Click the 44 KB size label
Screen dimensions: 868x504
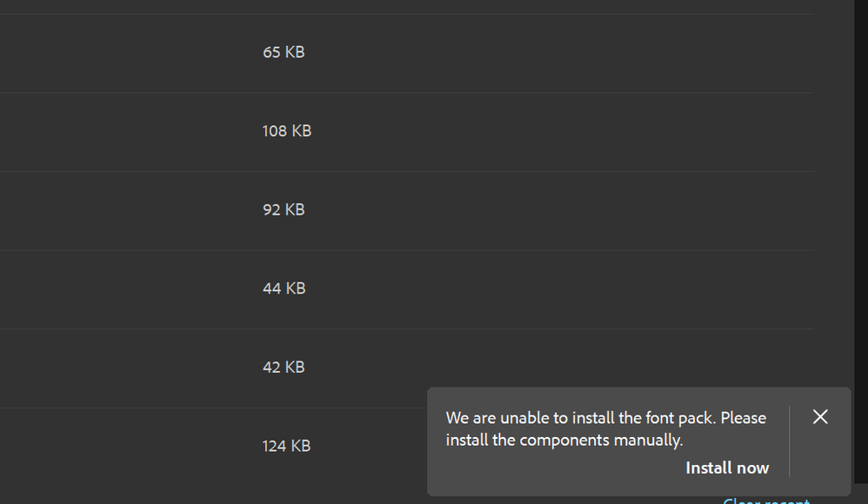click(283, 288)
